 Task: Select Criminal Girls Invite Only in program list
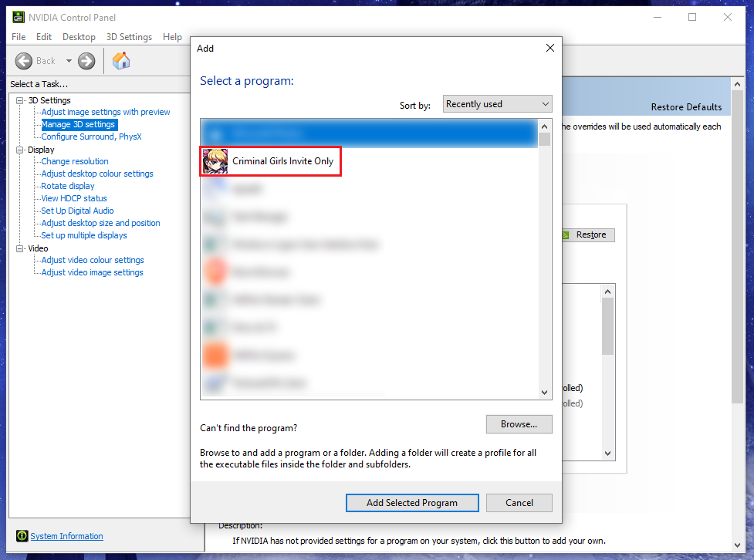pos(370,161)
